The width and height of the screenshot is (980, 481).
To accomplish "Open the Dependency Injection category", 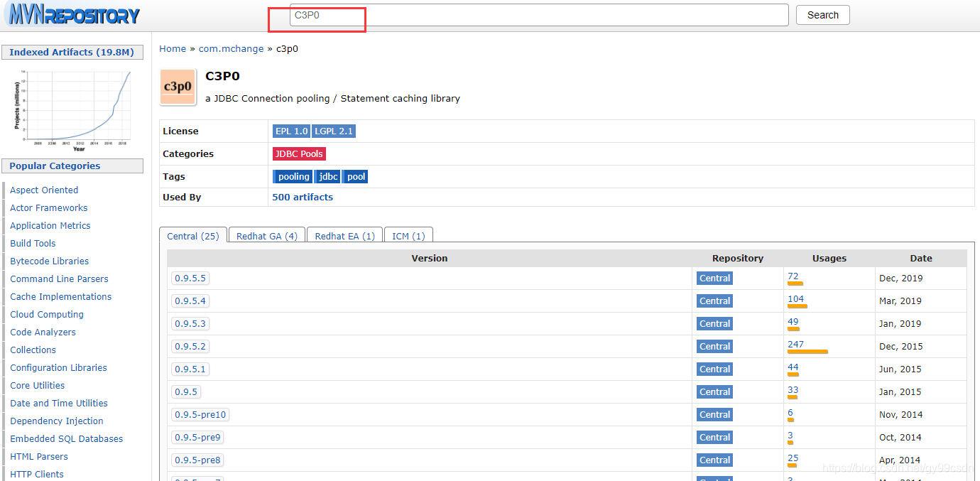I will [x=57, y=421].
